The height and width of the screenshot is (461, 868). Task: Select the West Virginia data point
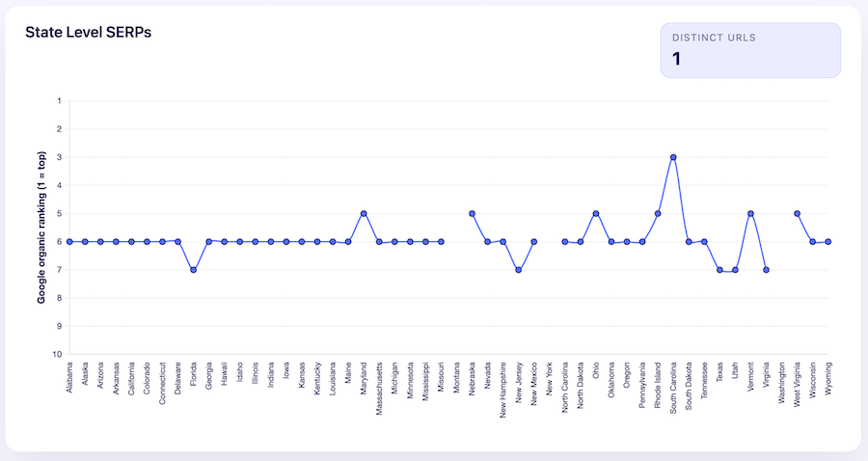(797, 213)
